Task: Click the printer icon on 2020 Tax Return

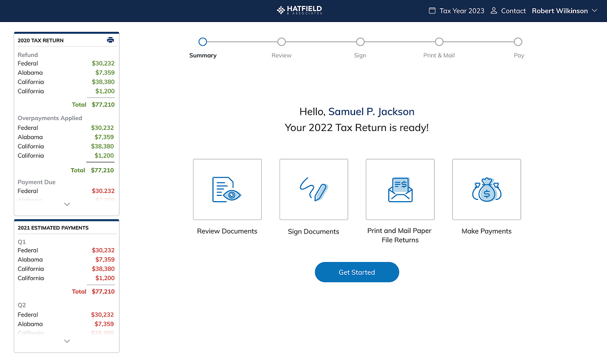Action: pyautogui.click(x=110, y=40)
